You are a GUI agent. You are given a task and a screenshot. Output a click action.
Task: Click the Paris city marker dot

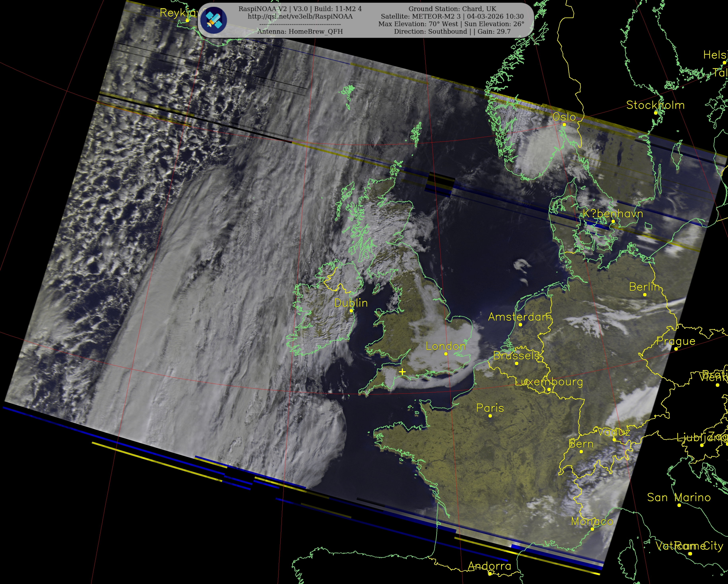click(490, 416)
